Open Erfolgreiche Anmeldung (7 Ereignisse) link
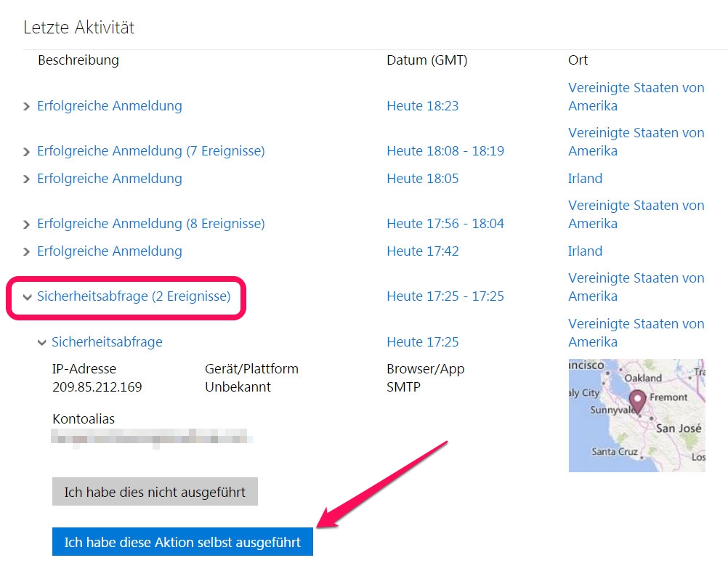728x579 pixels. coord(150,151)
